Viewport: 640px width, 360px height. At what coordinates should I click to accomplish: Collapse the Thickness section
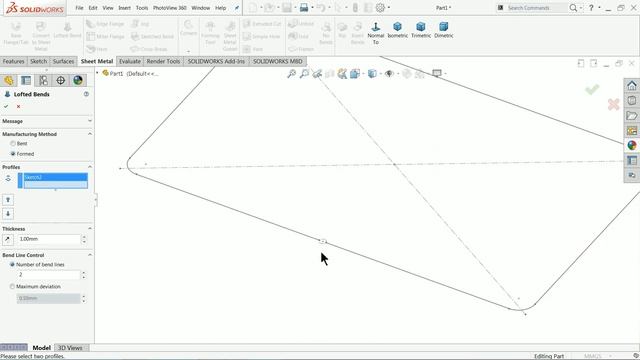pyautogui.click(x=90, y=229)
